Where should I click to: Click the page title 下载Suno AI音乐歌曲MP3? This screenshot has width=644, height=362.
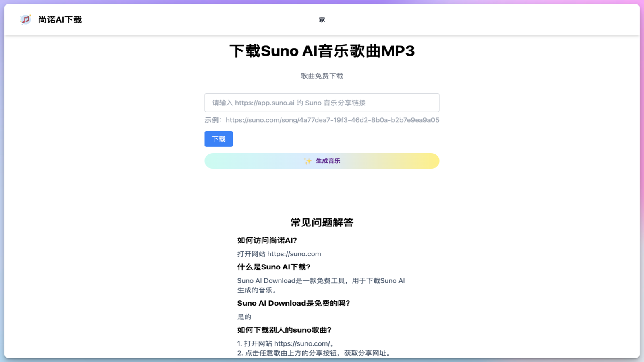pos(322,51)
